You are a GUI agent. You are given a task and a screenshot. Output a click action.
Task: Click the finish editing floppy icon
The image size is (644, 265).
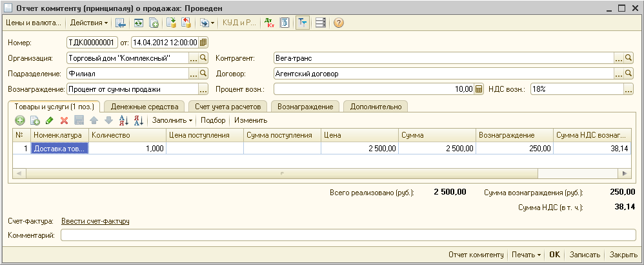(79, 121)
